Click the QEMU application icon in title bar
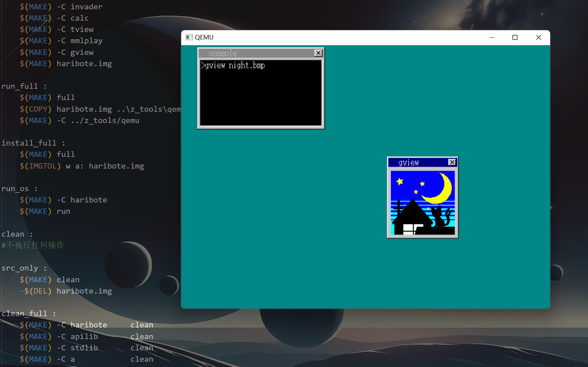The width and height of the screenshot is (588, 367). point(189,37)
